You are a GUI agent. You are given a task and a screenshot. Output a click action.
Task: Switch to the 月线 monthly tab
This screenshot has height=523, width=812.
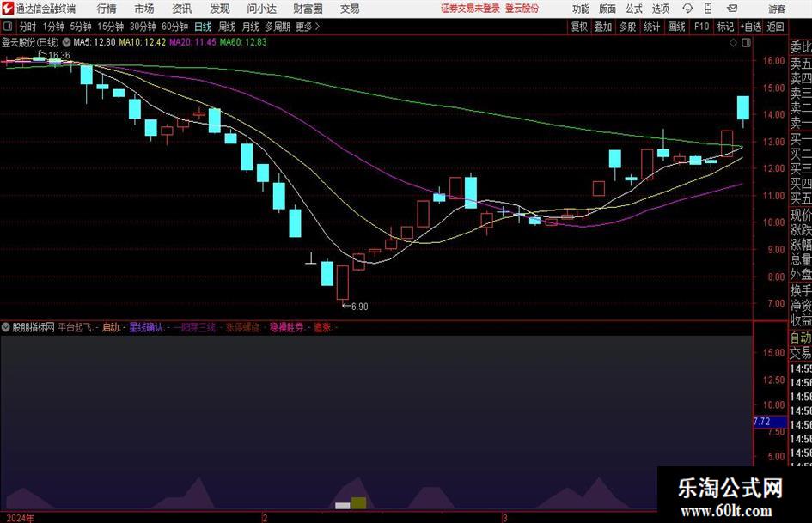[251, 27]
